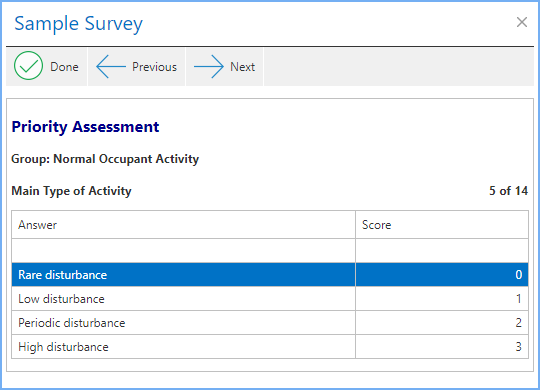The height and width of the screenshot is (390, 540).
Task: Go to Previous survey question
Action: tap(136, 67)
